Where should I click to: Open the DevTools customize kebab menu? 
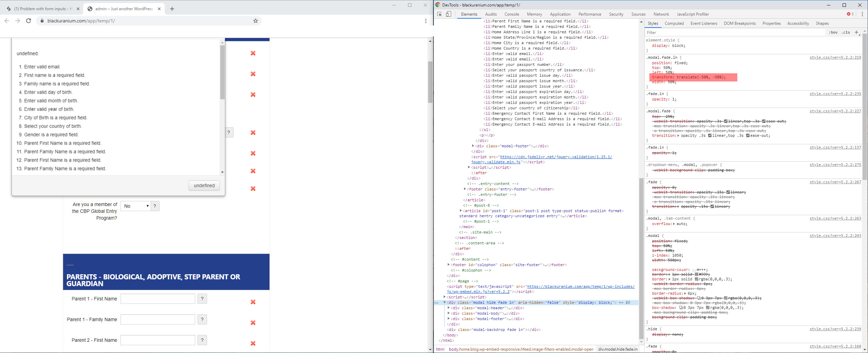pyautogui.click(x=862, y=14)
